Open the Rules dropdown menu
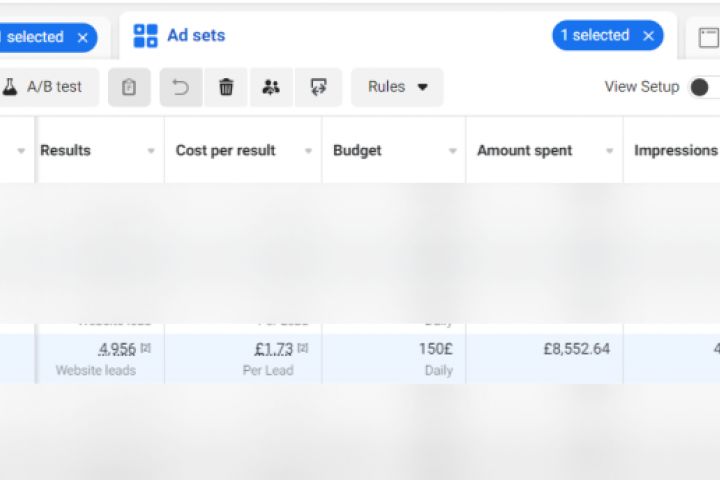 pyautogui.click(x=397, y=87)
